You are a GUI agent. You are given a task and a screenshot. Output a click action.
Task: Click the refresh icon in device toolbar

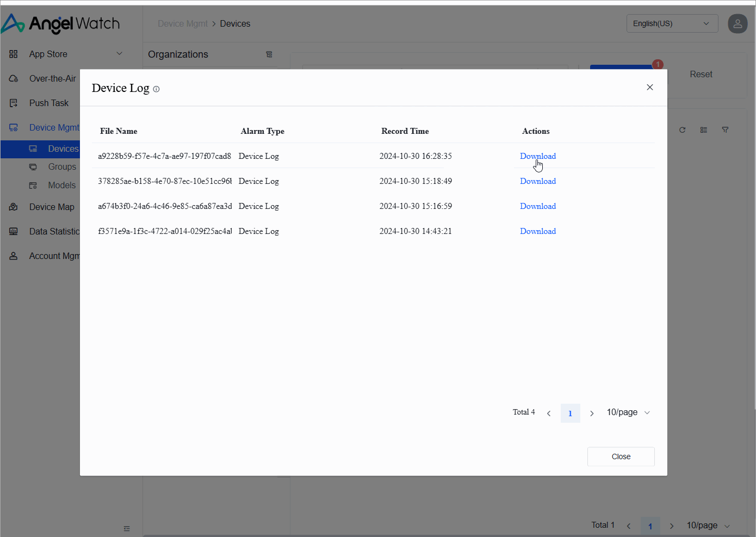click(682, 130)
